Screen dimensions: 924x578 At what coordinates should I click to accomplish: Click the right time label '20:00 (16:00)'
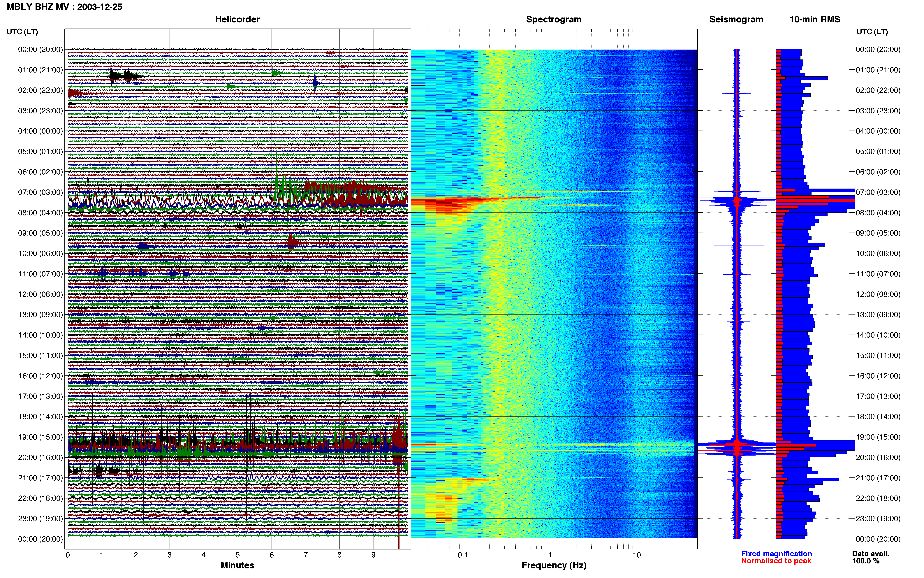click(878, 457)
